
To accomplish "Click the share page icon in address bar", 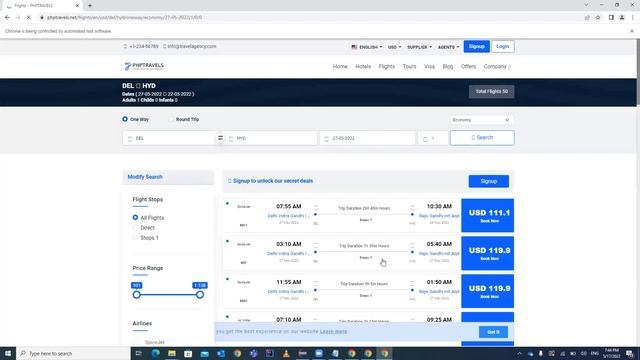I will coord(587,18).
